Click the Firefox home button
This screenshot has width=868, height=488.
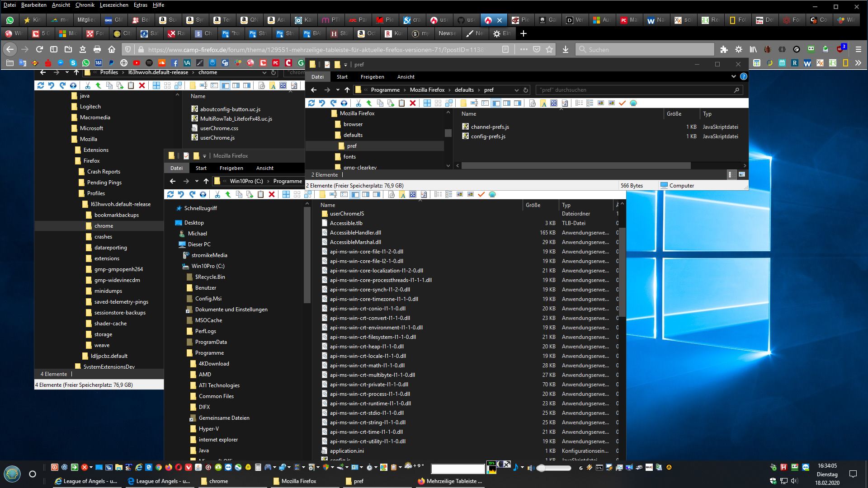(112, 49)
